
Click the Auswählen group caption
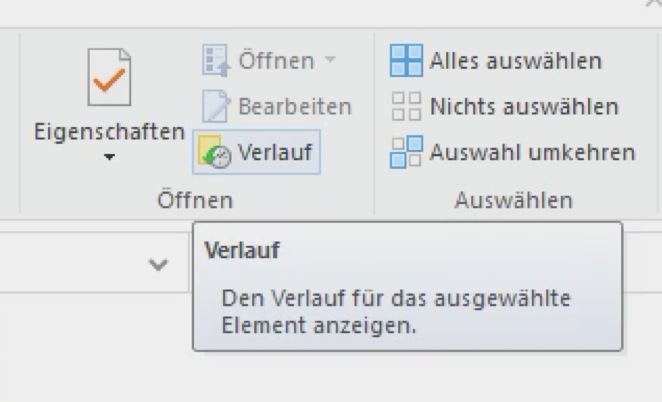(x=514, y=200)
